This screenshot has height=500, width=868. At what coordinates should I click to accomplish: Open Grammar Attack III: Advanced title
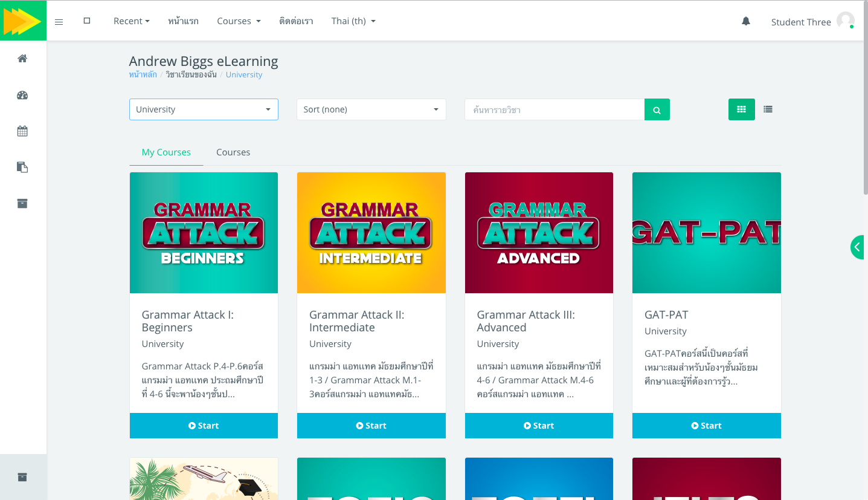[x=526, y=321]
